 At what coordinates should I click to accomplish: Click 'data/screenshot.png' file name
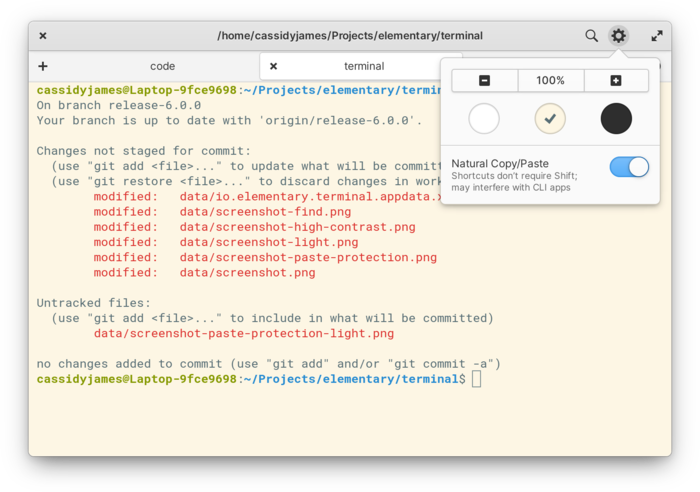(247, 272)
